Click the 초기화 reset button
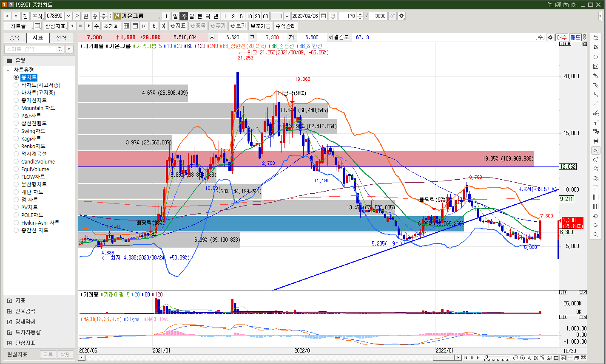Viewport: 606px width, 364px height. tap(111, 26)
